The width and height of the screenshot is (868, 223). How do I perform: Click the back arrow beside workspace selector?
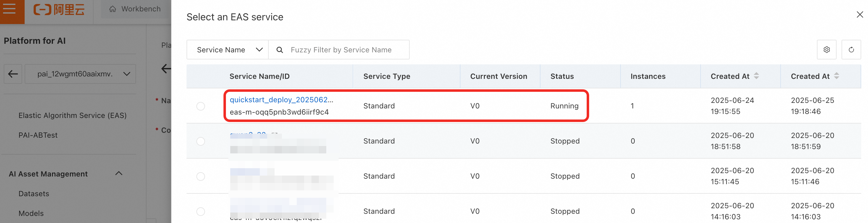point(13,74)
